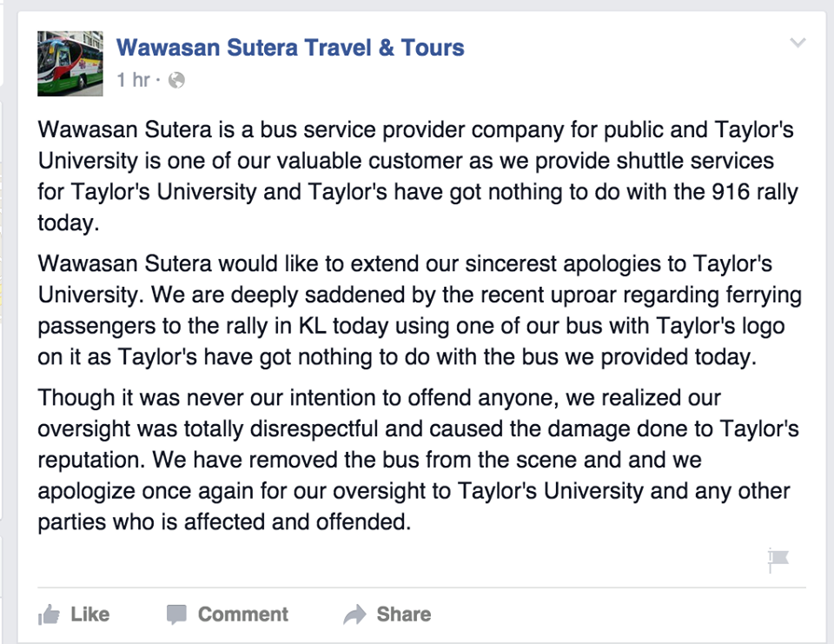Screen dimensions: 834x644
Task: Click the bus profile picture thumbnail
Action: coord(70,63)
